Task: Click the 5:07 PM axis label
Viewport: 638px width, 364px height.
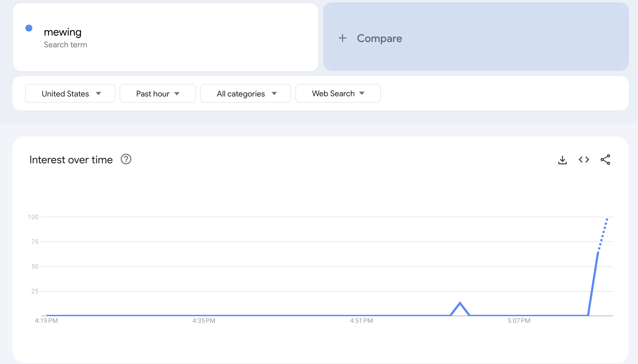Action: pyautogui.click(x=519, y=321)
